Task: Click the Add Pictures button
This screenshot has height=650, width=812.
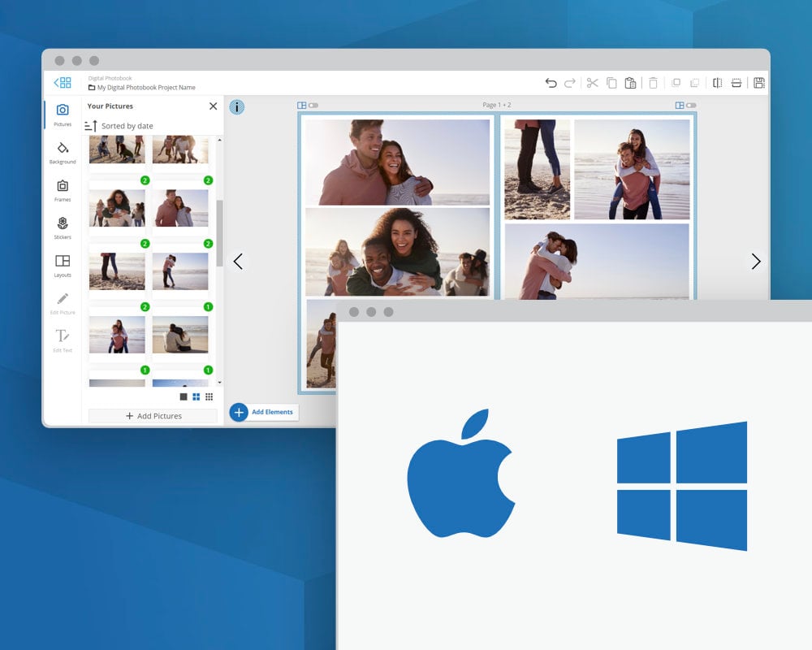Action: pos(153,416)
